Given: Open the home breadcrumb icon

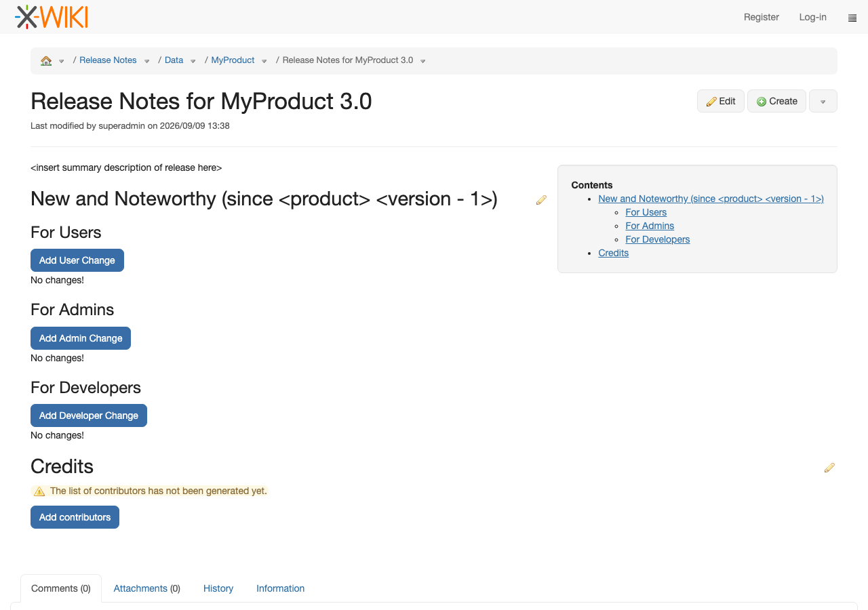Looking at the screenshot, I should coord(46,60).
